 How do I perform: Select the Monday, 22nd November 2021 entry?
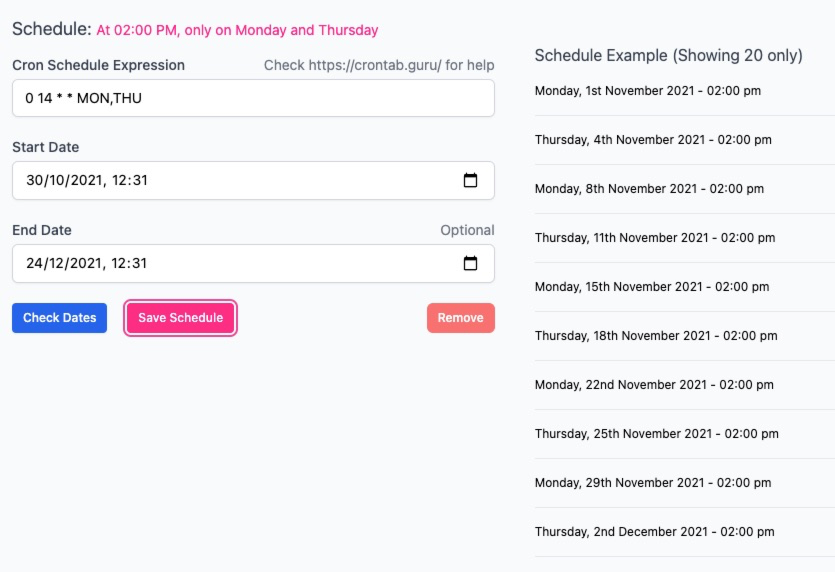click(x=654, y=385)
